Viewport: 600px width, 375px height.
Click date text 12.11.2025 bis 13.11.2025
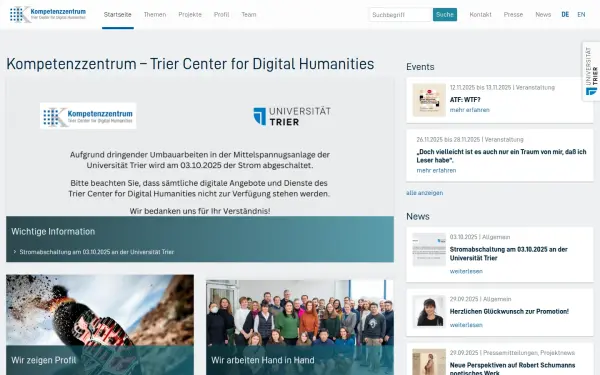click(480, 87)
